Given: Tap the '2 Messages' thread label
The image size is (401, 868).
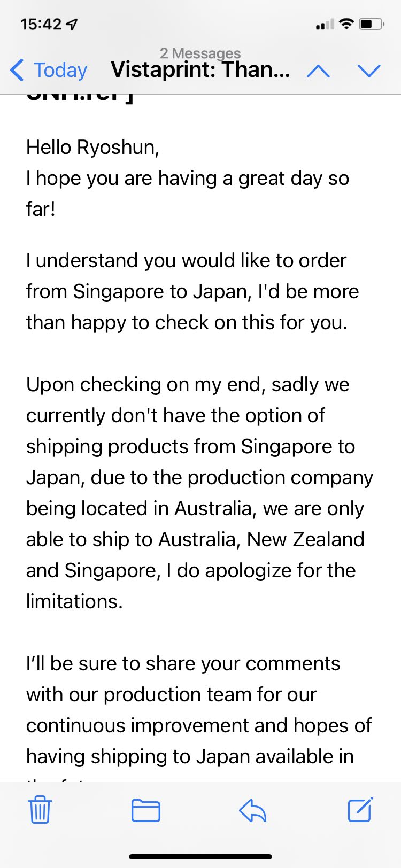Looking at the screenshot, I should 200,53.
